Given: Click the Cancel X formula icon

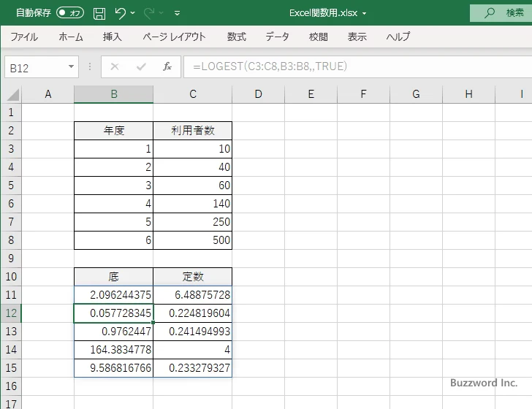Looking at the screenshot, I should (x=115, y=66).
